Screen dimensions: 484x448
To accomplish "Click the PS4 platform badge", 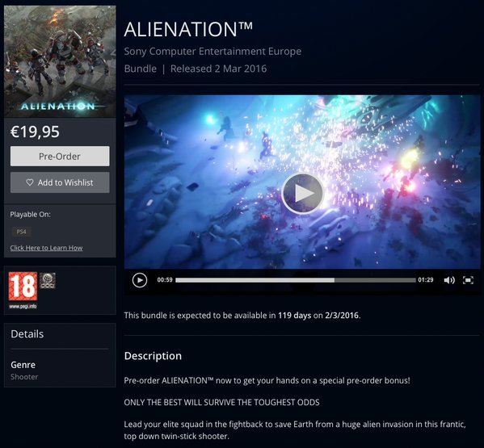I will click(21, 232).
